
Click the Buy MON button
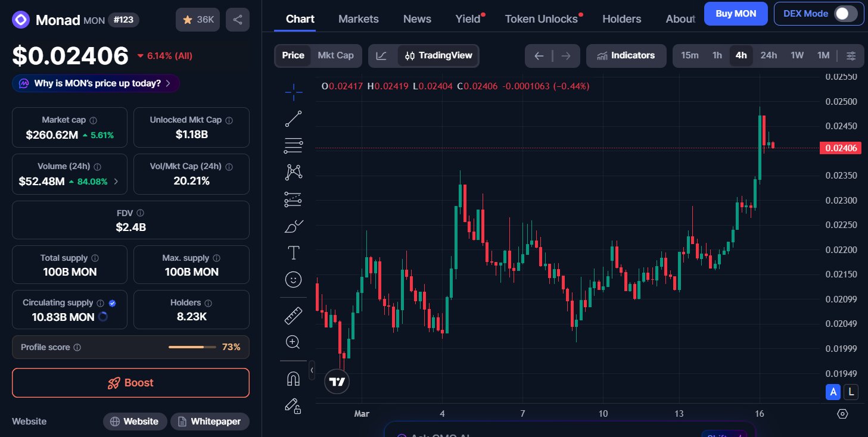[x=736, y=14]
